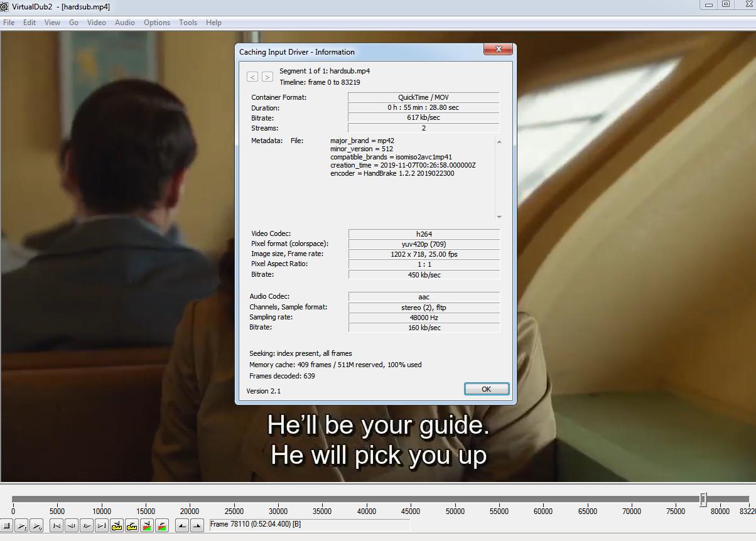Screen dimensions: 756x541
Task: Open the Go menu
Action: click(x=73, y=22)
